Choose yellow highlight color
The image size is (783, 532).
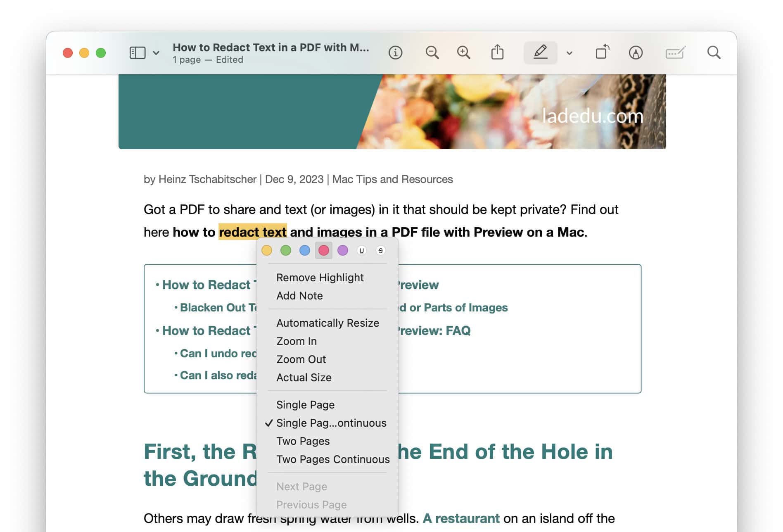pyautogui.click(x=267, y=250)
